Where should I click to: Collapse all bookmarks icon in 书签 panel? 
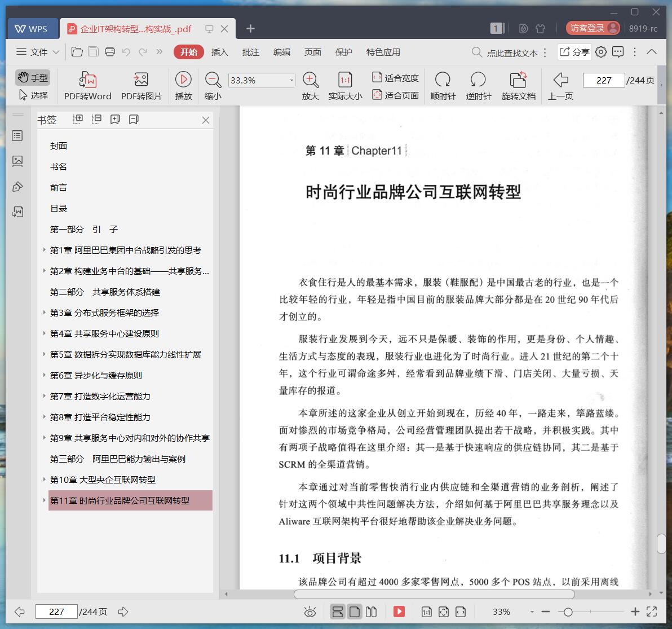[x=96, y=119]
